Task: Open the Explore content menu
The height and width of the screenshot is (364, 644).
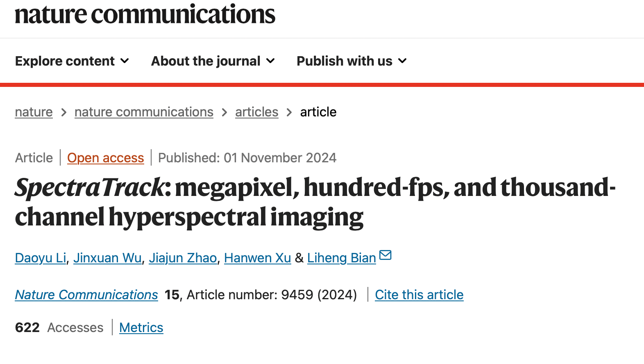Action: point(65,61)
